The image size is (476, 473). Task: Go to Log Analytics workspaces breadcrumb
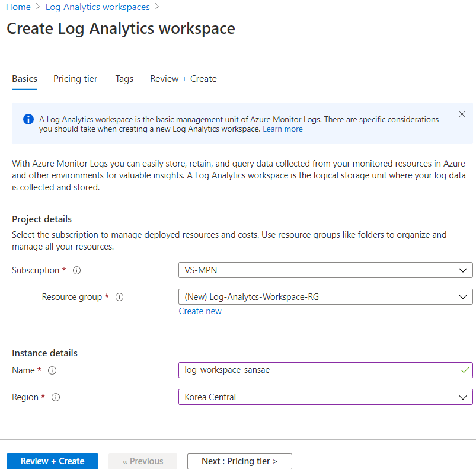click(x=98, y=7)
